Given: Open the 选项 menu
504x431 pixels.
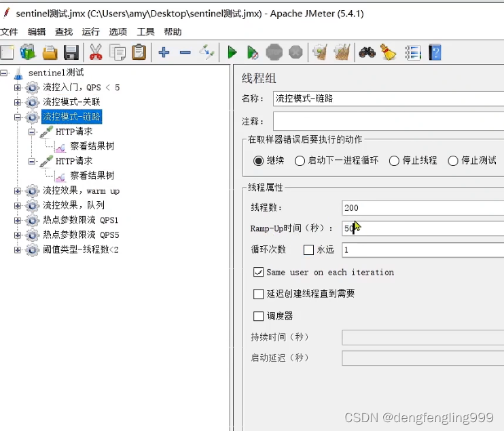Looking at the screenshot, I should pos(118,31).
